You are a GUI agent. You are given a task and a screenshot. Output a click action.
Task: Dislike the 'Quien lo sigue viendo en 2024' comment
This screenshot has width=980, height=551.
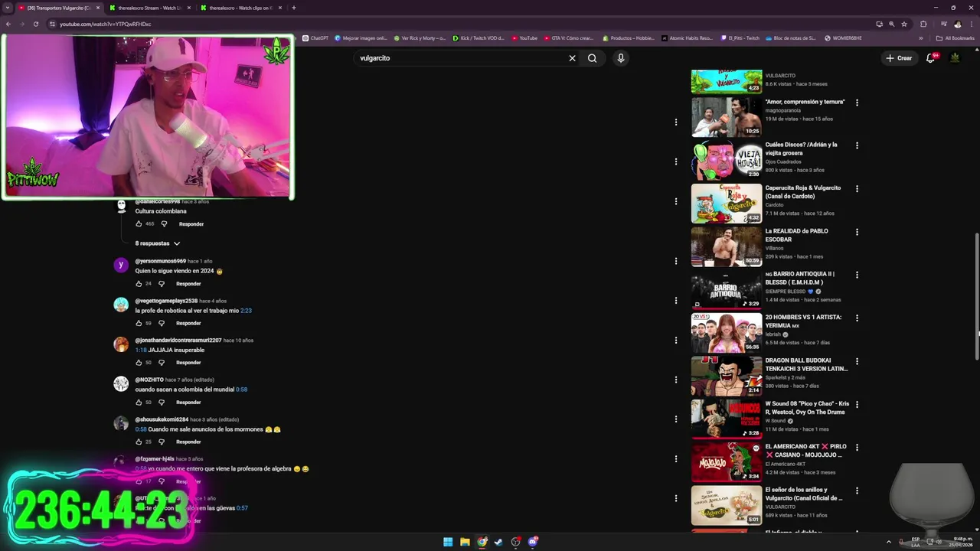(162, 284)
